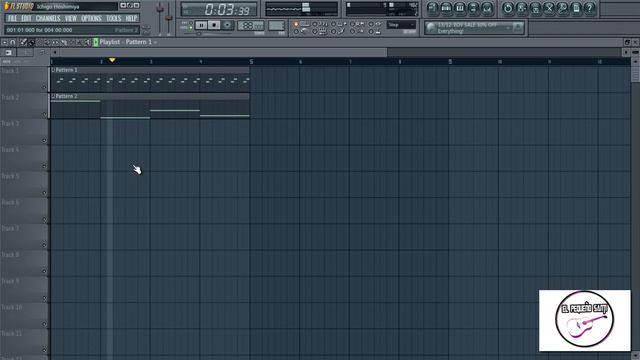Image resolution: width=640 pixels, height=360 pixels.
Task: Click the Track 10 label
Action: coord(11,307)
